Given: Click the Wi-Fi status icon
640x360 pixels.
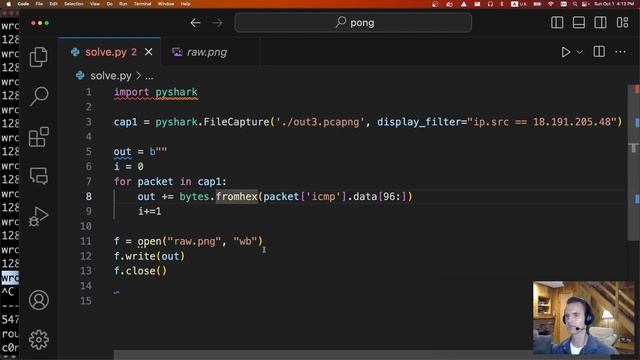Looking at the screenshot, I should tap(551, 4).
